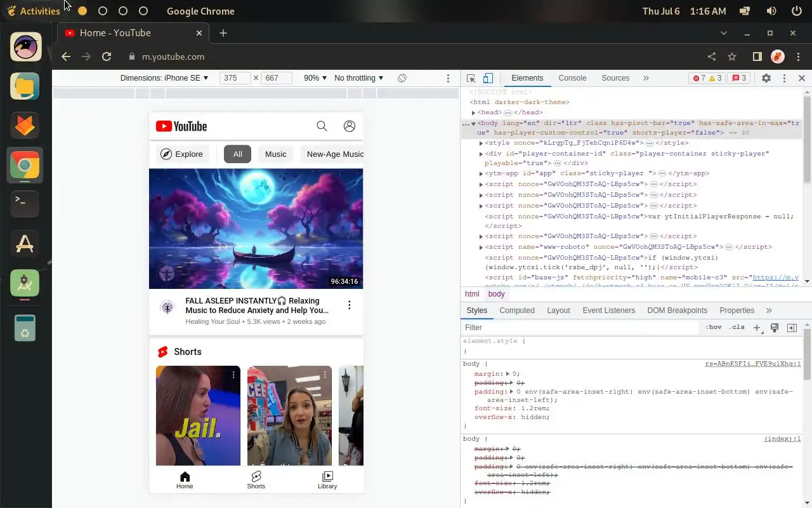Screen dimensions: 812x508
Task: Switch to the Computed tab
Action: coord(517,311)
